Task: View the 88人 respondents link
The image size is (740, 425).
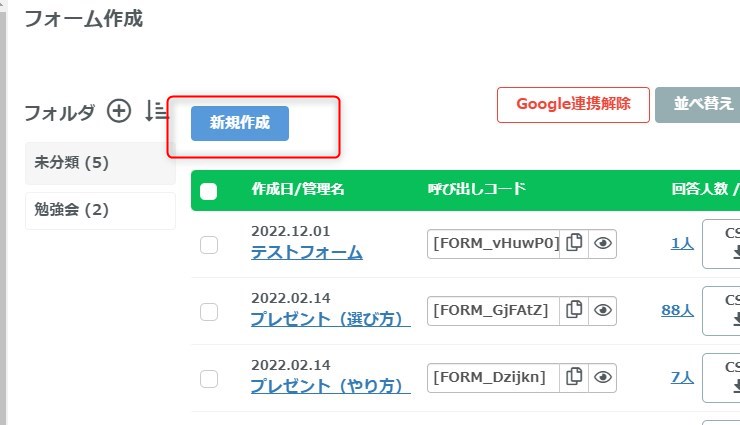Action: [677, 310]
